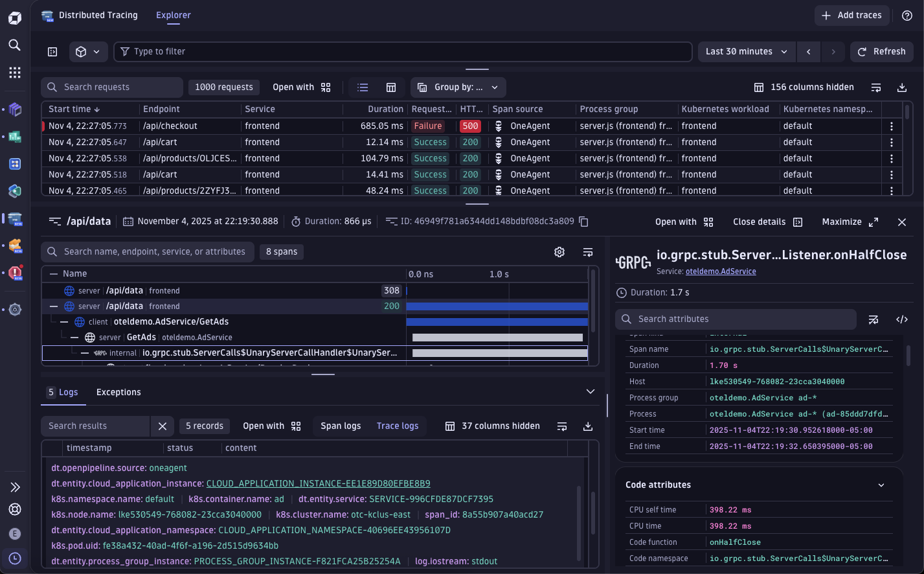The height and width of the screenshot is (574, 924).
Task: Open span view settings gear
Action: [559, 252]
